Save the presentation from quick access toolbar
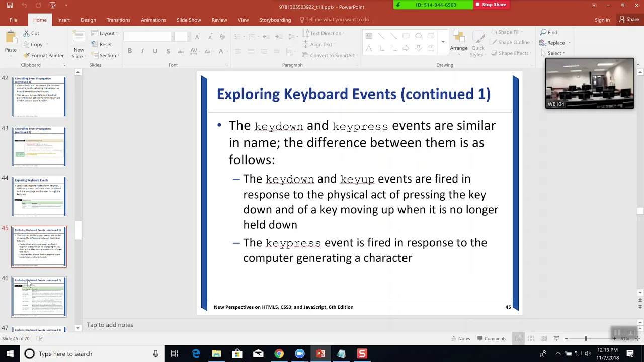Screen dimensions: 644x362 click(10, 6)
